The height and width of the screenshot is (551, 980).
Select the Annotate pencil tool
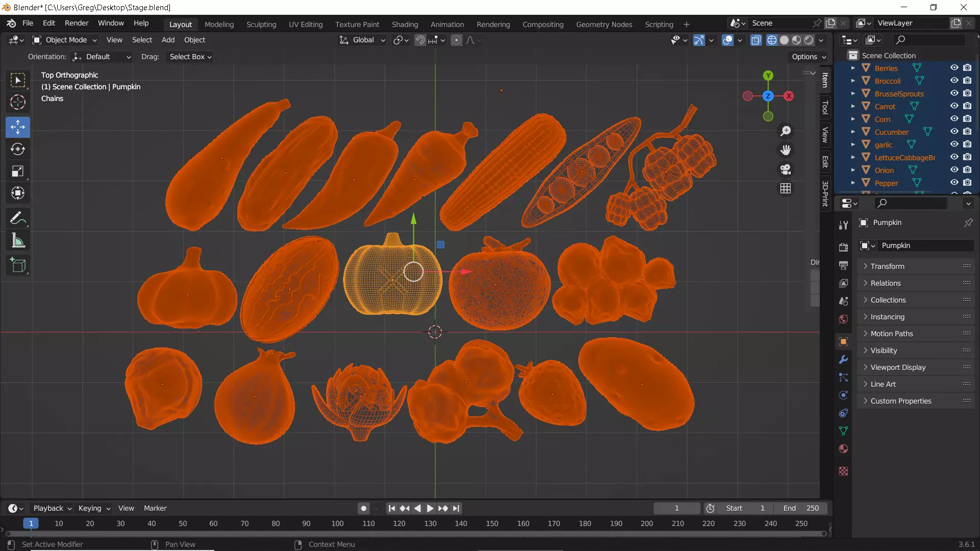[x=18, y=218]
